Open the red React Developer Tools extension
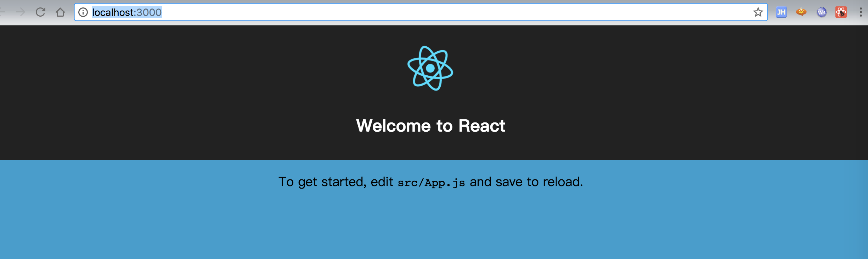Viewport: 868px width, 259px height. tap(841, 12)
